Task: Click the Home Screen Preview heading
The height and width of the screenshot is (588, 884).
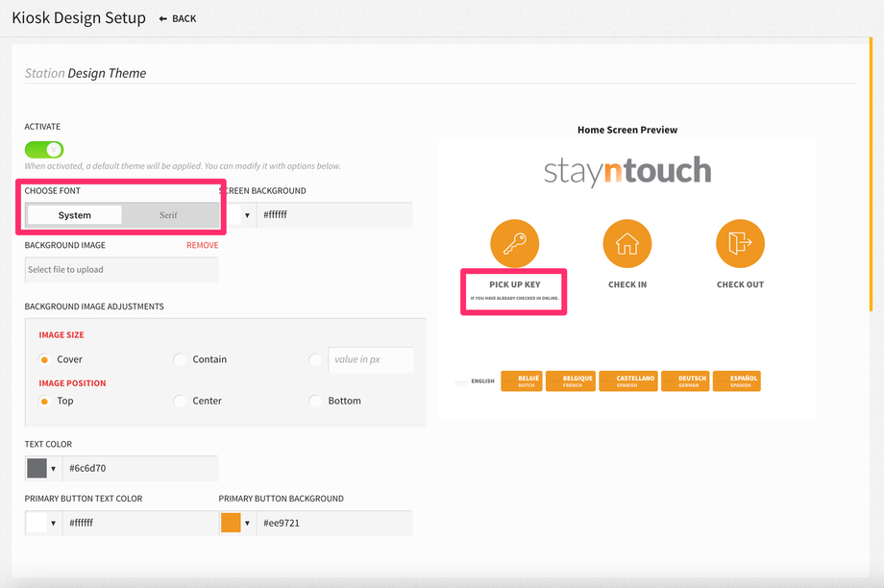Action: click(627, 130)
